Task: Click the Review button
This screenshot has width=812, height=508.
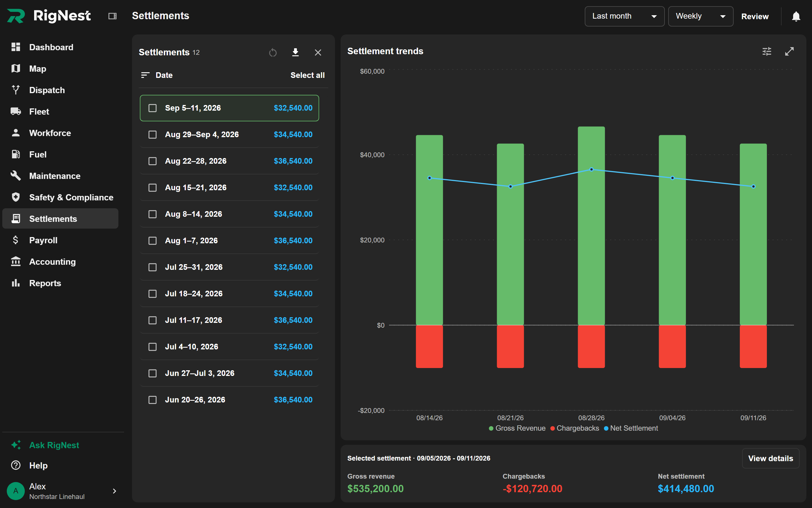Action: 754,16
